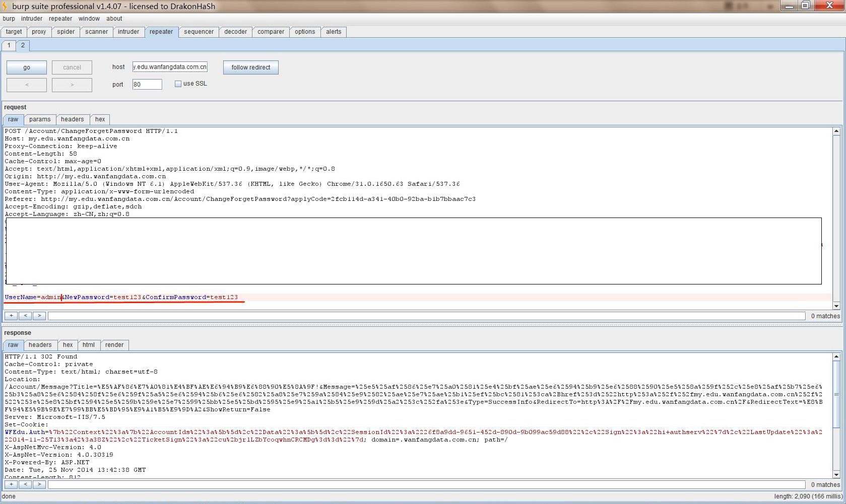The height and width of the screenshot is (504, 846).
Task: Select the response html tab
Action: pos(89,345)
